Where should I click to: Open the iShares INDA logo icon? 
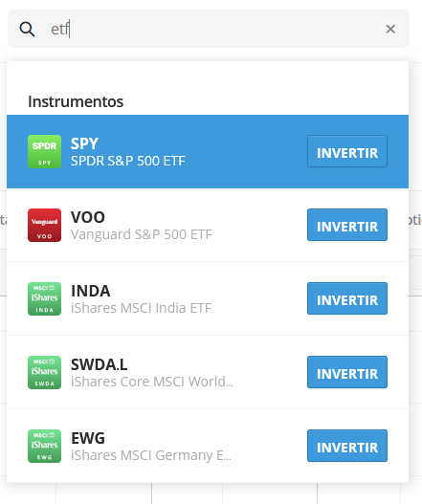pyautogui.click(x=44, y=298)
